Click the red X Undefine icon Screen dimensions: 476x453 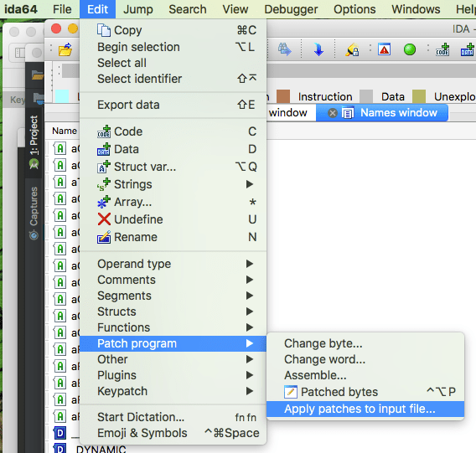104,219
